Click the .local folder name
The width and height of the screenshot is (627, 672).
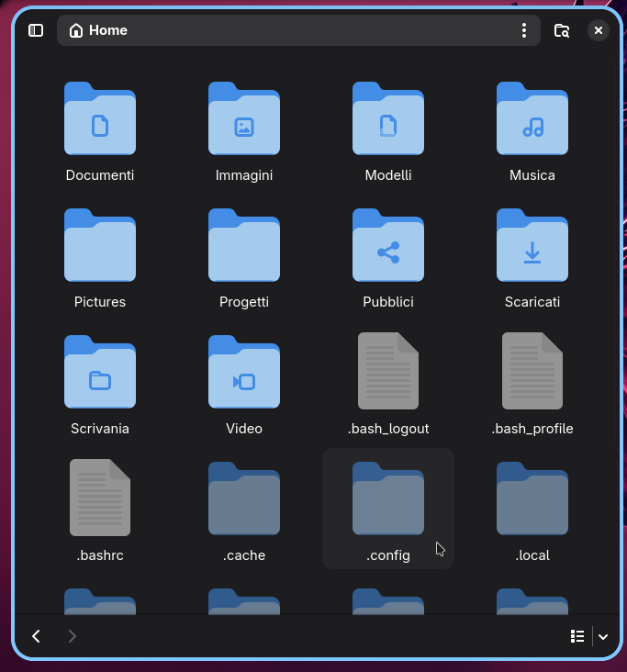pos(532,555)
